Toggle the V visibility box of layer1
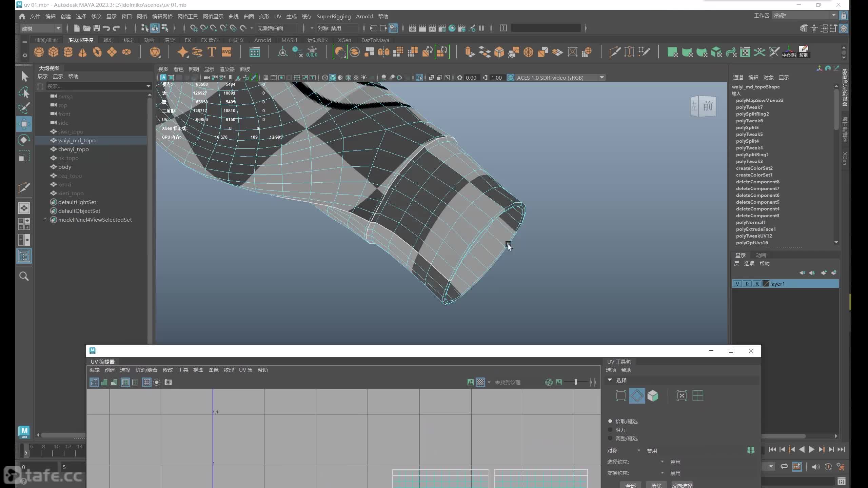This screenshot has height=488, width=868. [737, 284]
